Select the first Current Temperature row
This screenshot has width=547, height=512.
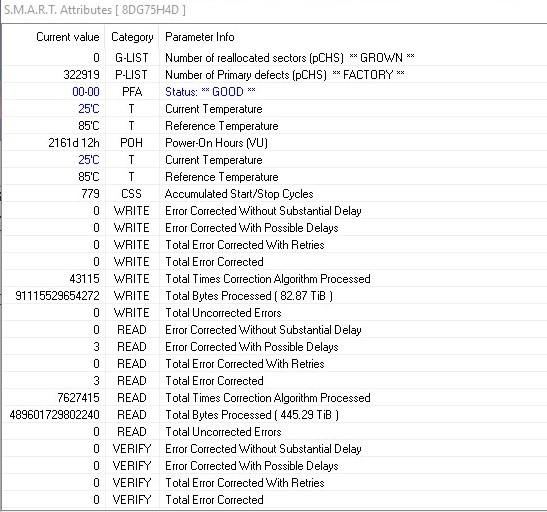click(275, 109)
